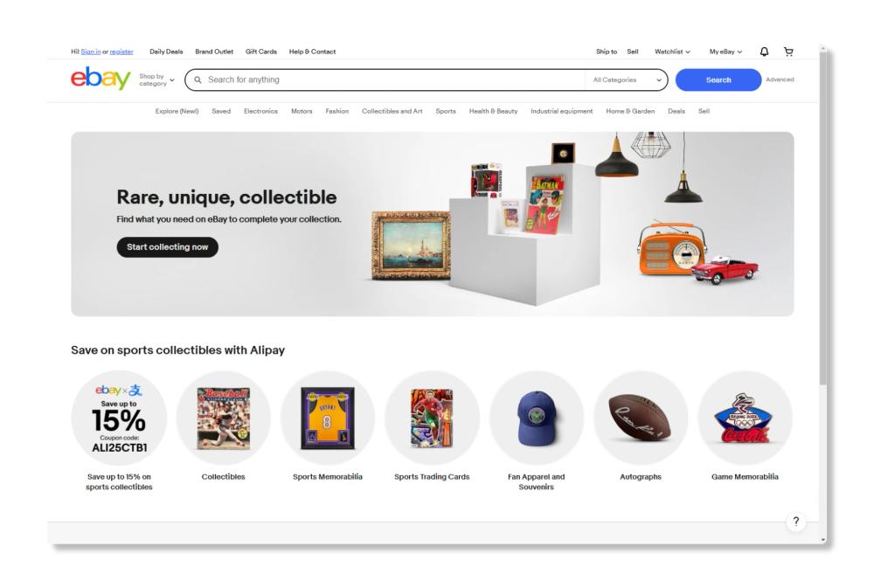Click the help question mark icon
This screenshot has height=588, width=874.
click(796, 522)
